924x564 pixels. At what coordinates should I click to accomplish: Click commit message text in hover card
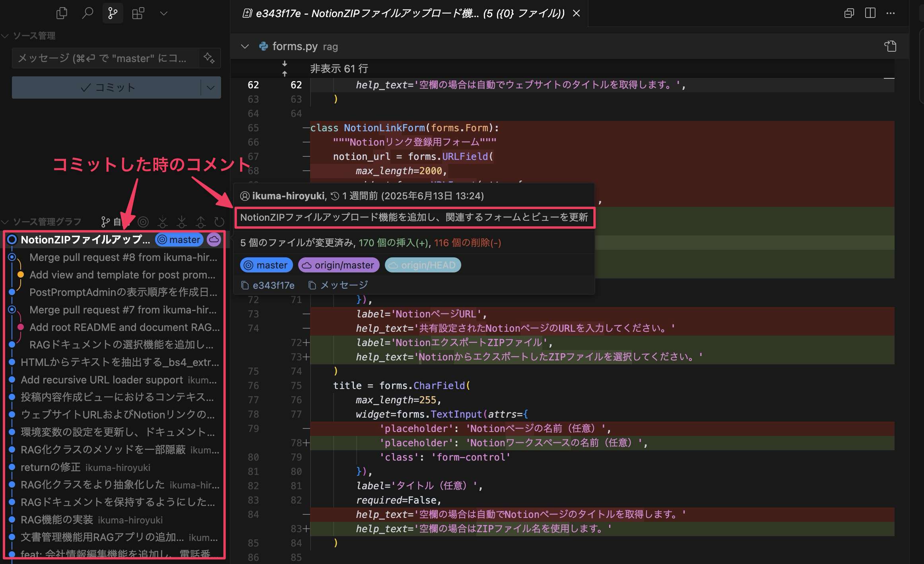[x=414, y=218]
